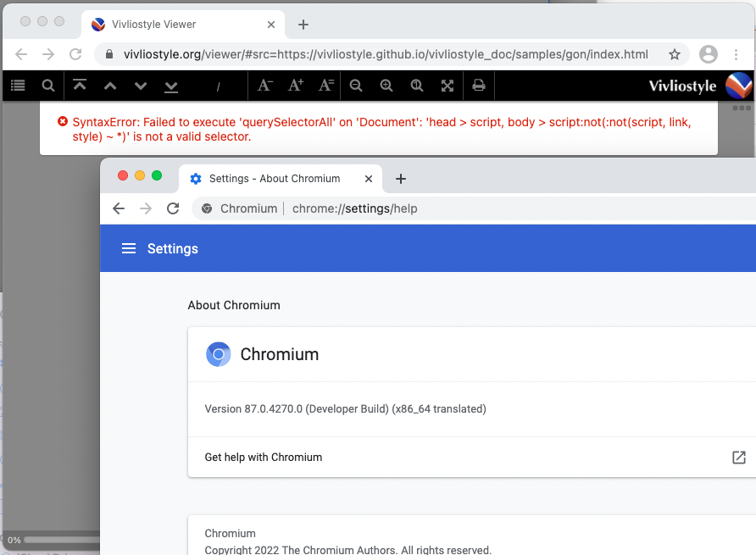This screenshot has height=555, width=756.
Task: Reset zoom to actual size icon
Action: pyautogui.click(x=417, y=86)
